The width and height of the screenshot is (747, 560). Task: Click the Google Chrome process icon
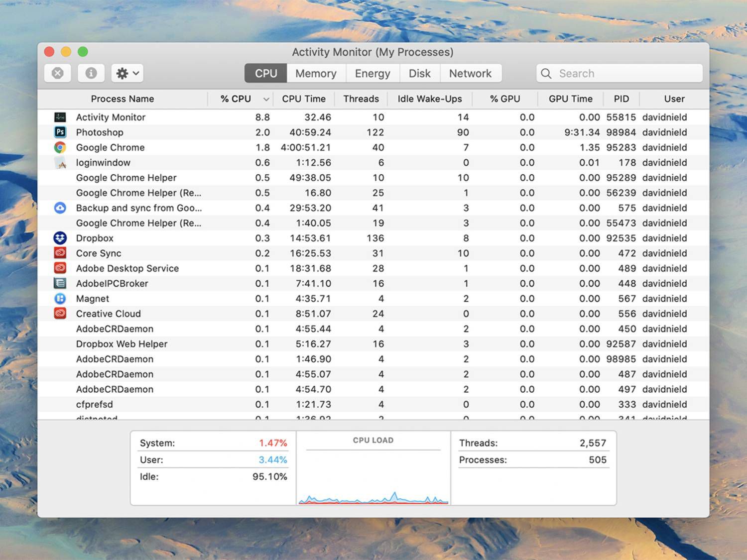[x=60, y=147]
